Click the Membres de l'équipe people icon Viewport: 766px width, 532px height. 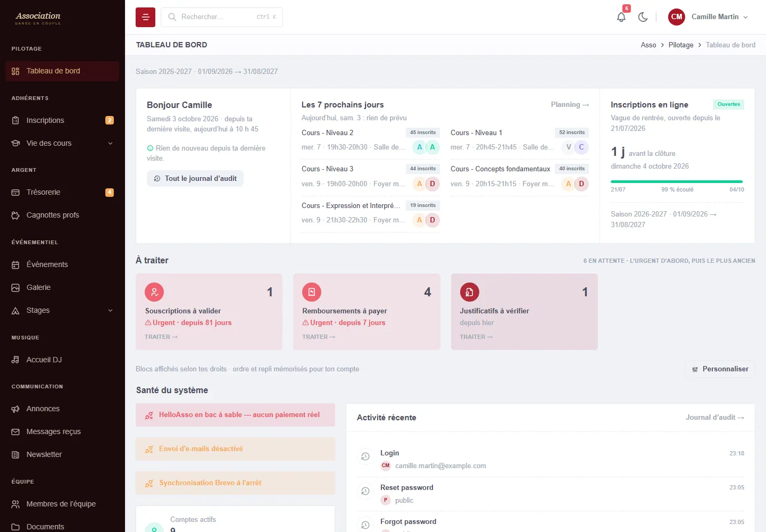15,504
